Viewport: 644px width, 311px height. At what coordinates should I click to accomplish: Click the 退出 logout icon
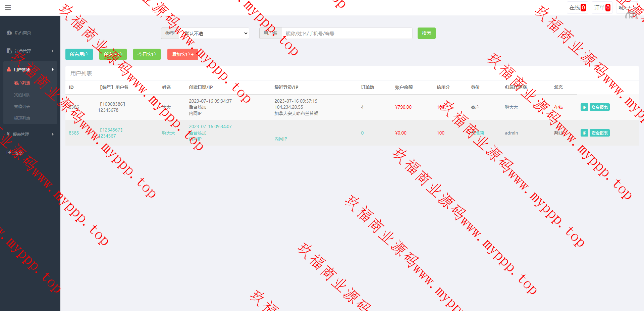[9, 153]
